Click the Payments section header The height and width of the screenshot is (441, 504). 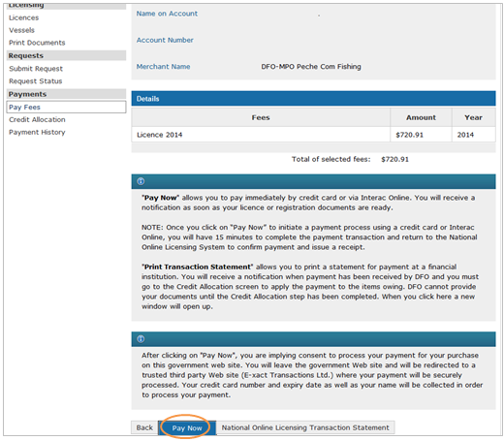[x=66, y=94]
